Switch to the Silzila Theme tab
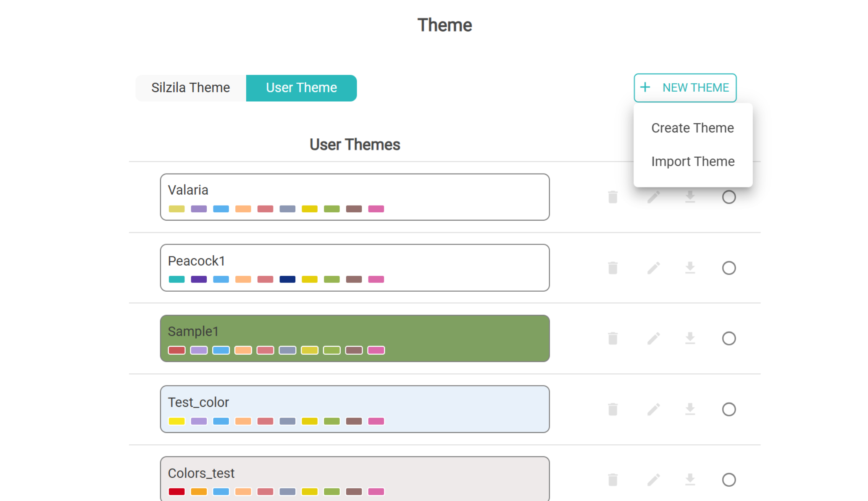Screen dimensions: 868x501 (190, 87)
